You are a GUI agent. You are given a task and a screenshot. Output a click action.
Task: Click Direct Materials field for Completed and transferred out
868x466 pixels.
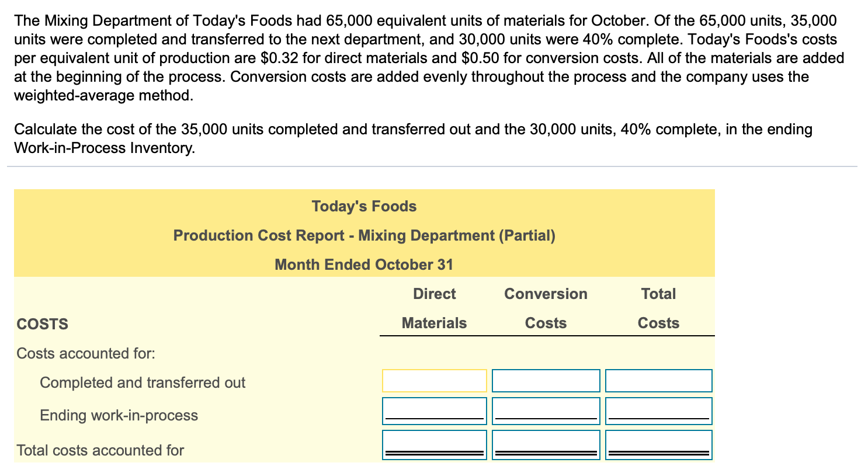click(435, 381)
